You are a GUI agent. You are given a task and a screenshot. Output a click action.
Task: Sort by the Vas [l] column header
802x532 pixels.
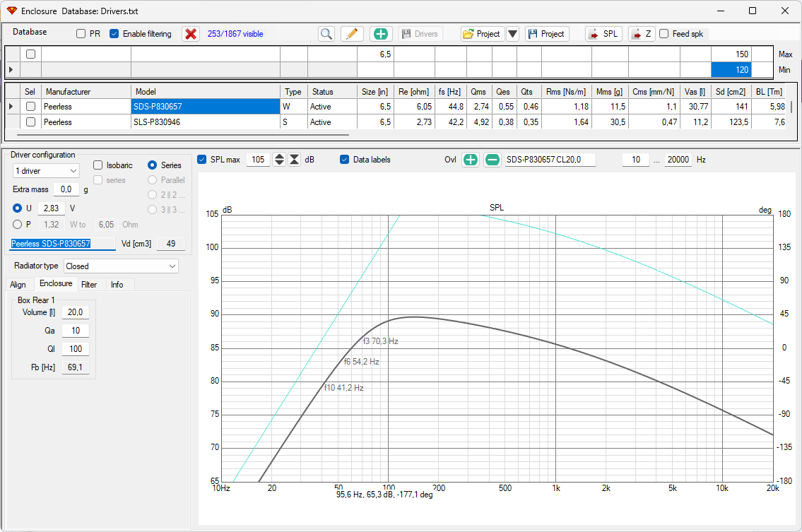pyautogui.click(x=695, y=92)
